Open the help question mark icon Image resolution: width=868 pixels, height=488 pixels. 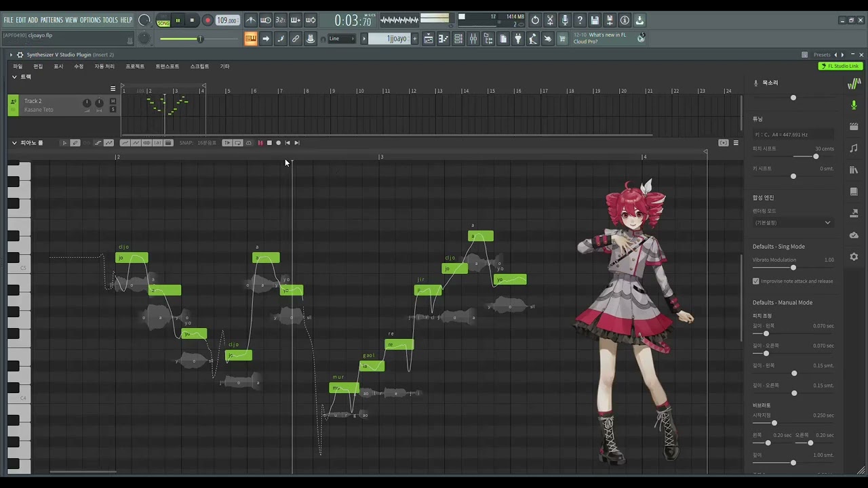click(580, 20)
